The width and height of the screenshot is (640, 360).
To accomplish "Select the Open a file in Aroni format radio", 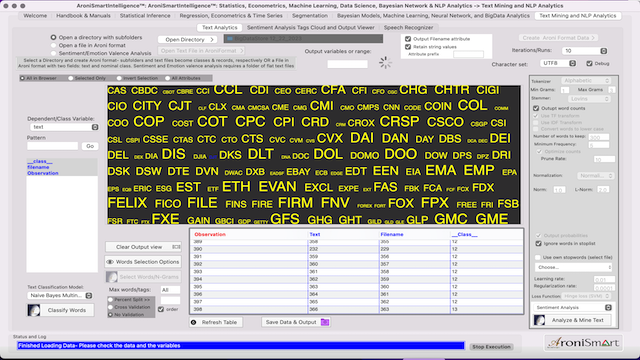I will tap(53, 45).
